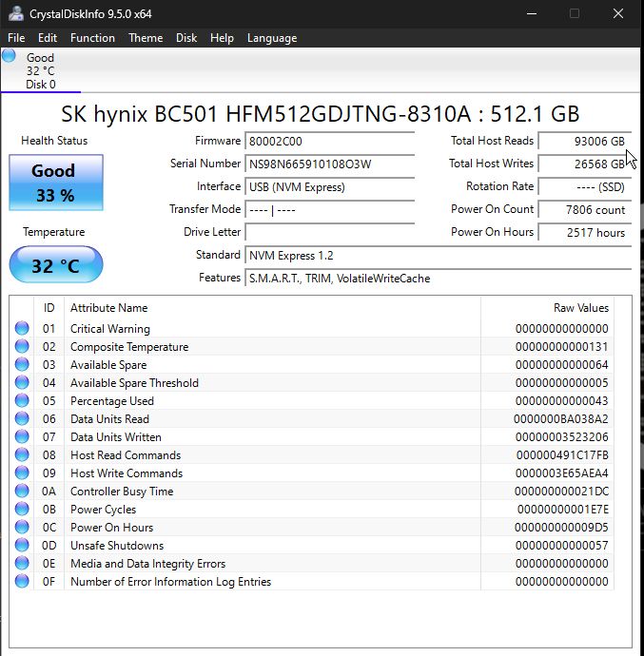Click the Power On Count value 7806
This screenshot has height=656, width=644.
584,209
